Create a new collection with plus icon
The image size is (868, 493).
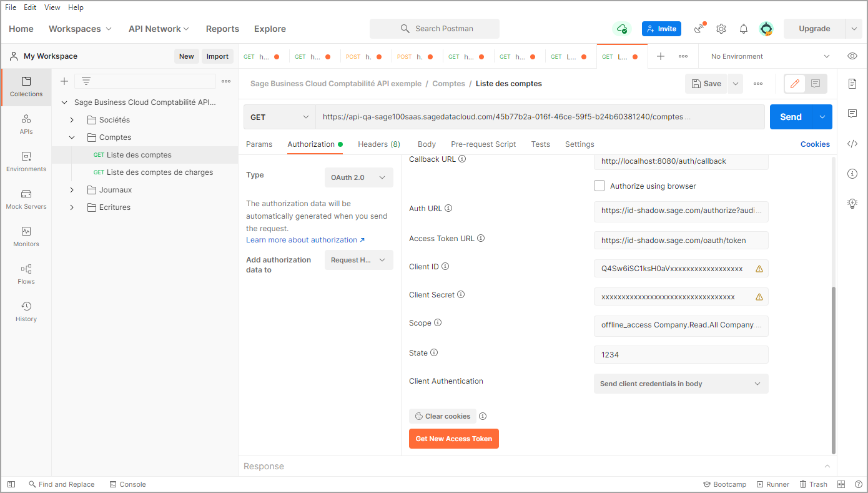pos(64,81)
